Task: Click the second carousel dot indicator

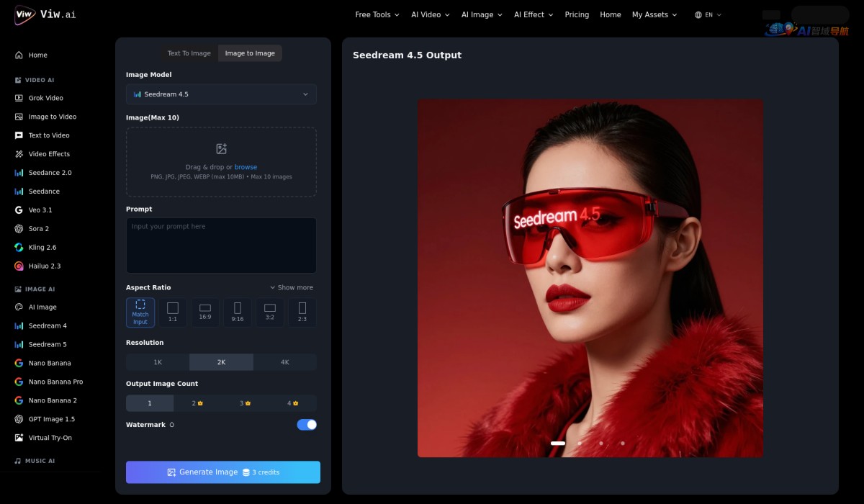Action: tap(580, 444)
